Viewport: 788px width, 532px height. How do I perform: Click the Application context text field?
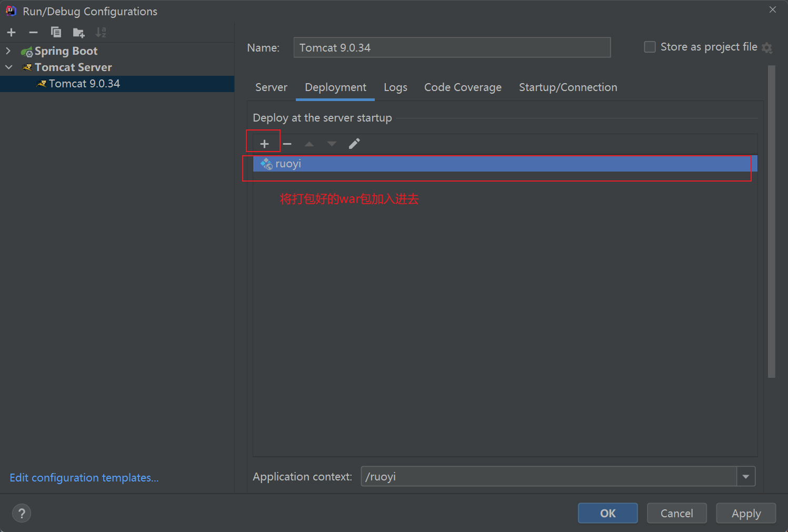click(548, 477)
